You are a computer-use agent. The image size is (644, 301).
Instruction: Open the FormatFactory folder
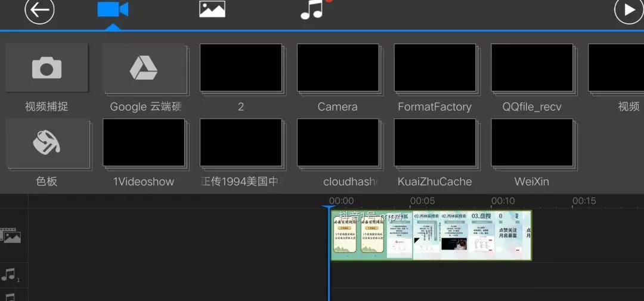[x=435, y=68]
